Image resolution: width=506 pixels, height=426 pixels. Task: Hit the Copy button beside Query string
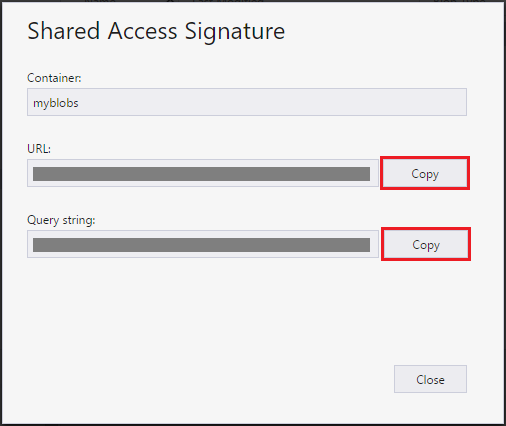pyautogui.click(x=426, y=244)
